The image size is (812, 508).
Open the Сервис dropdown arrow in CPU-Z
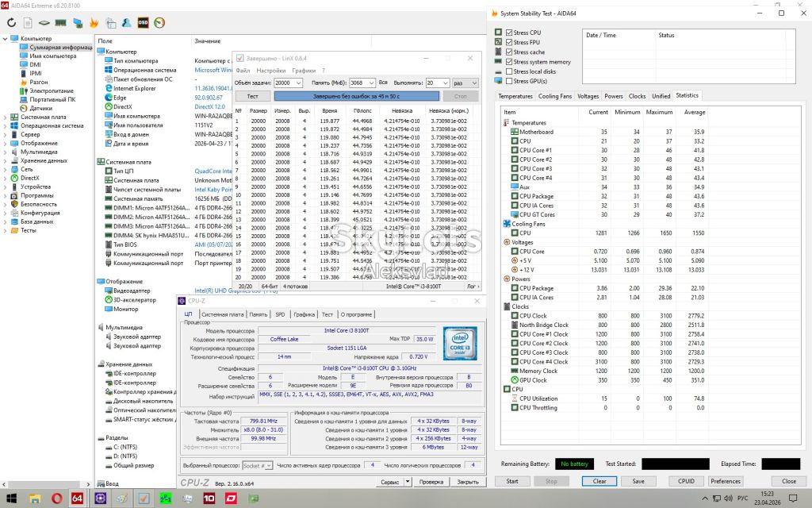click(x=408, y=482)
